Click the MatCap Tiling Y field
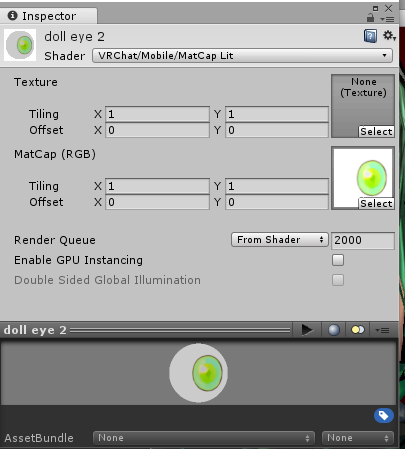This screenshot has width=405, height=449. [x=277, y=186]
